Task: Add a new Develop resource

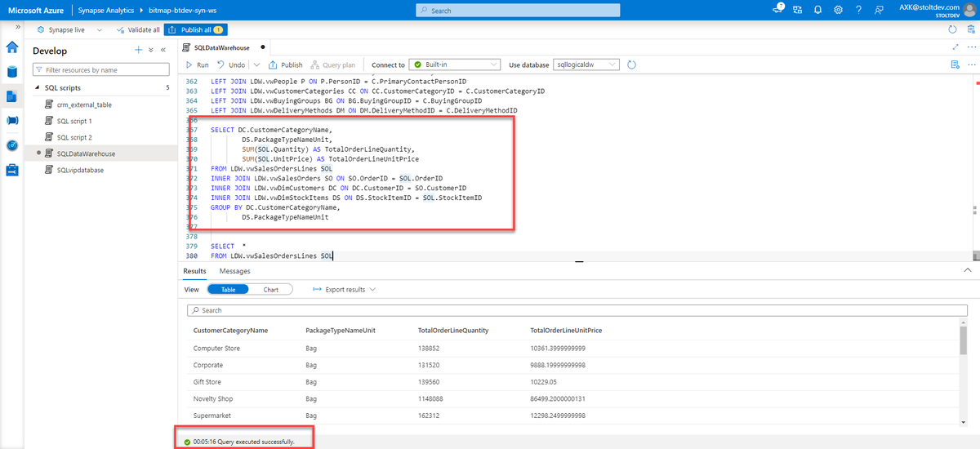Action: 138,50
